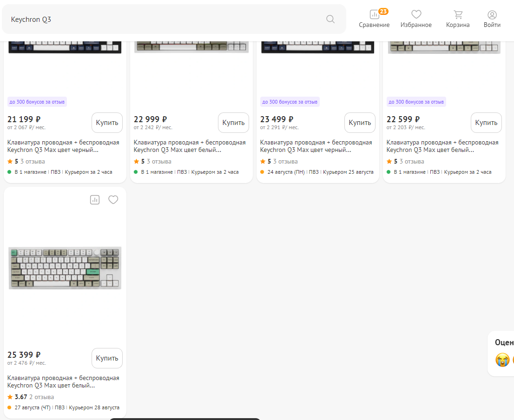Viewport: 514px width, 420px height.
Task: Click the crying emoji rating
Action: coord(502,360)
